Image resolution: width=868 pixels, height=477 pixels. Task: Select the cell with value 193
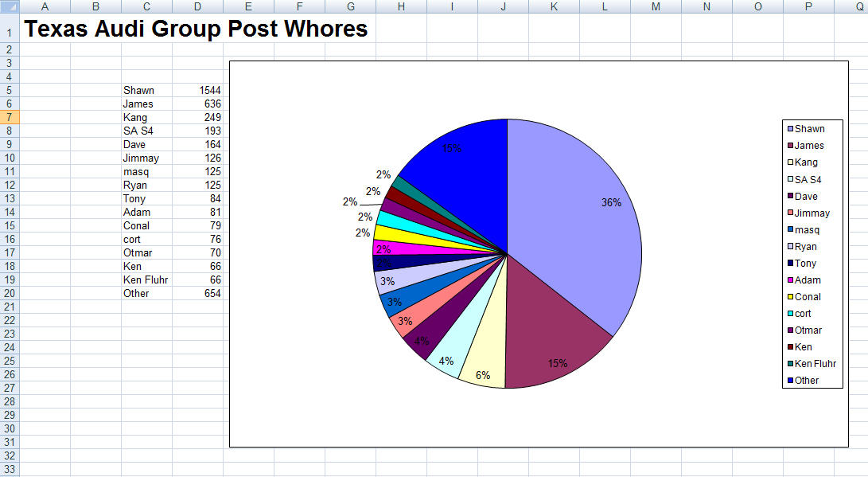pyautogui.click(x=197, y=131)
